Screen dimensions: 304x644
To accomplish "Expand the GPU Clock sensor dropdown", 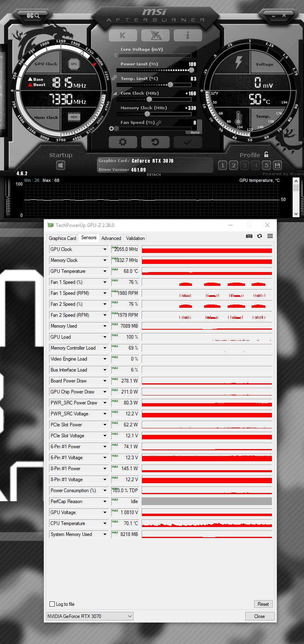I will [x=105, y=249].
